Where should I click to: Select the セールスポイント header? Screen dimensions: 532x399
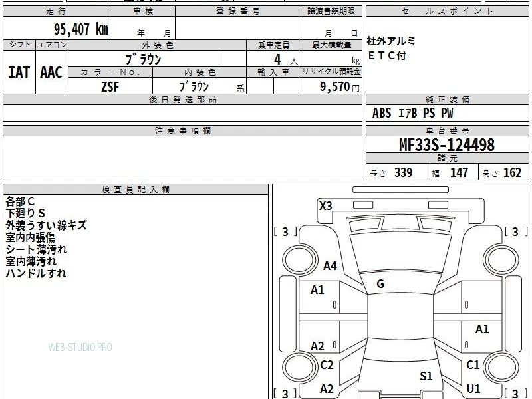[447, 11]
